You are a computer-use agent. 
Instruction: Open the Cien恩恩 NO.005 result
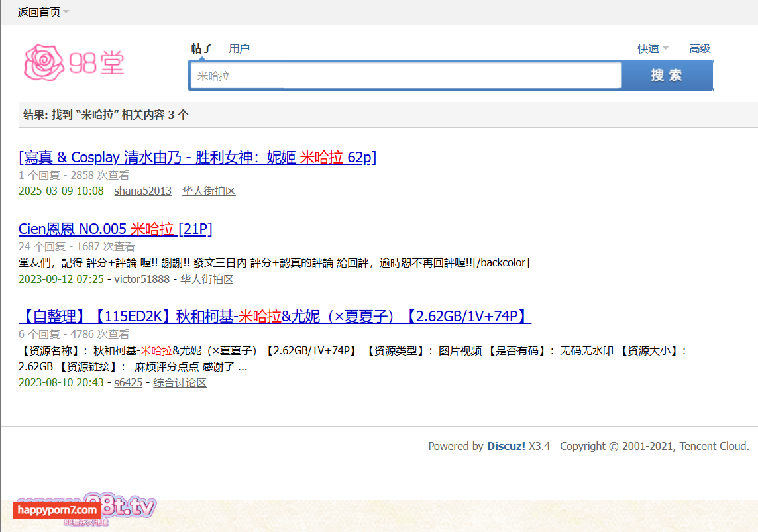click(115, 229)
